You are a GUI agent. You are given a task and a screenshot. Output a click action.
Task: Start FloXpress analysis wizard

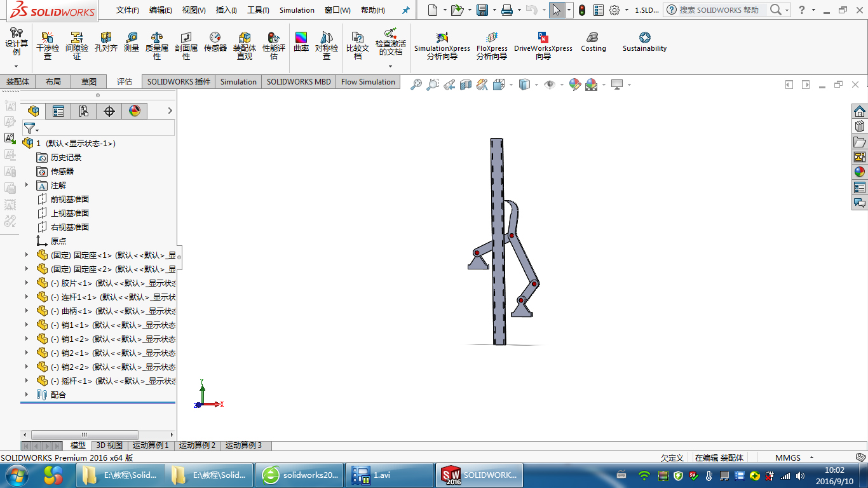[492, 46]
